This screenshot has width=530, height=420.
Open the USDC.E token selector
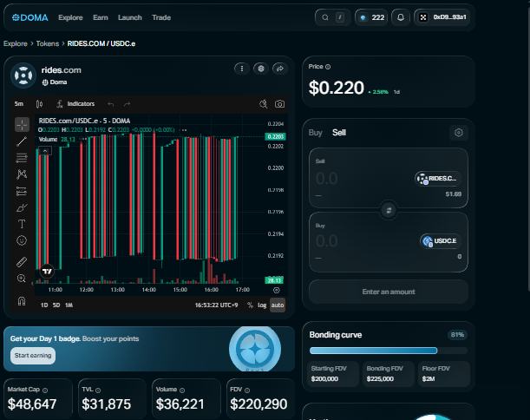click(441, 241)
